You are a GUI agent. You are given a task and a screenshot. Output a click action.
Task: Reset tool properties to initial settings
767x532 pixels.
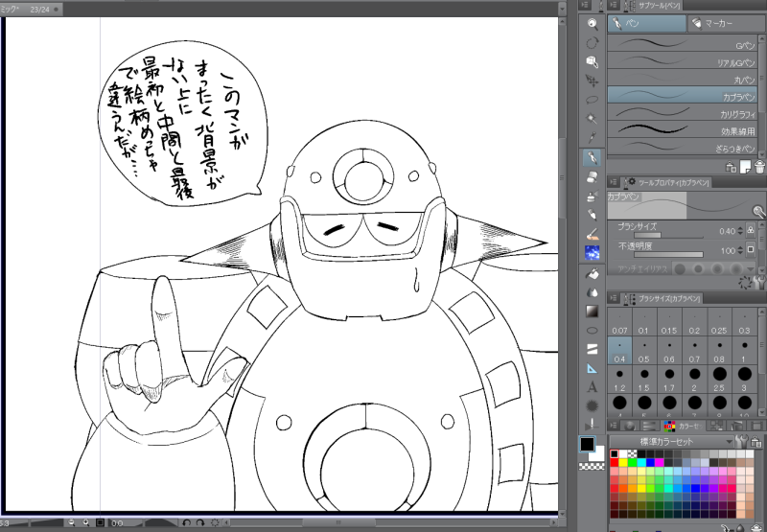click(745, 282)
